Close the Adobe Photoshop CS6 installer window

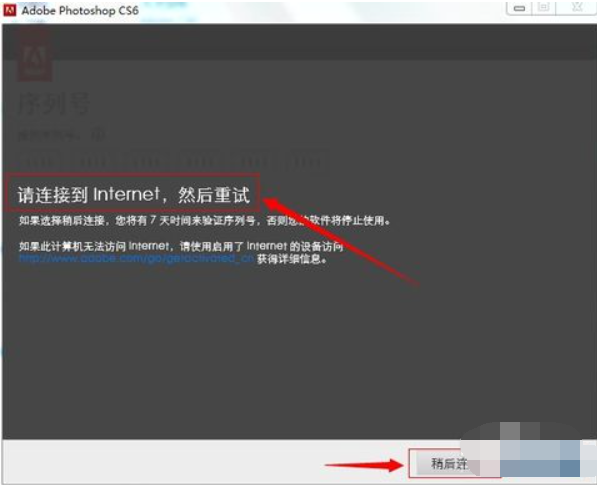click(x=576, y=8)
